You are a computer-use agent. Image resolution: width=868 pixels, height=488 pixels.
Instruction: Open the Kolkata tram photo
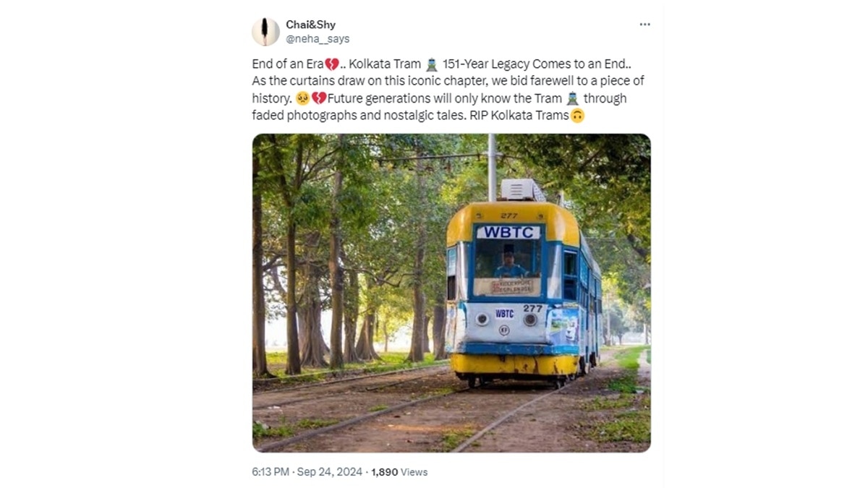coord(451,293)
